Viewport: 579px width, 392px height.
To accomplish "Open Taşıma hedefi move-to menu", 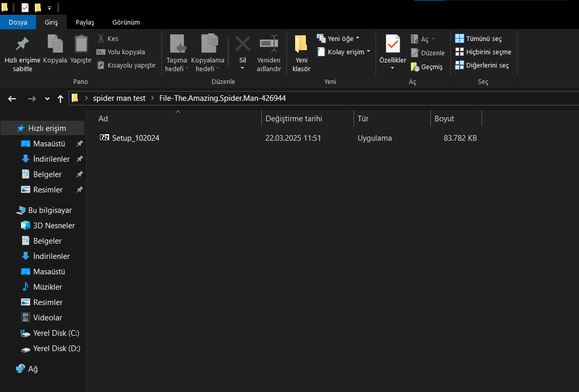I will (x=176, y=53).
